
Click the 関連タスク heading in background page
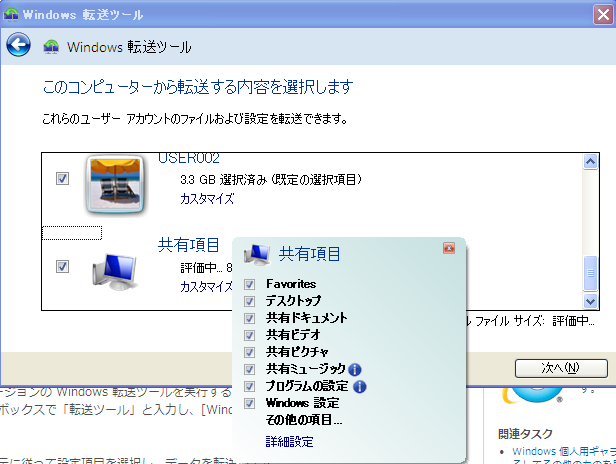click(x=525, y=434)
